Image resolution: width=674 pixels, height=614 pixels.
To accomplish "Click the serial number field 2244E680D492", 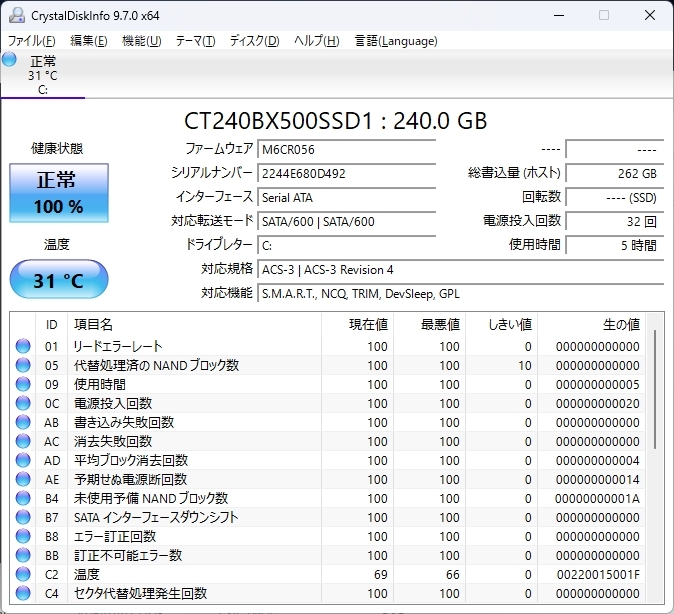I will [x=346, y=173].
